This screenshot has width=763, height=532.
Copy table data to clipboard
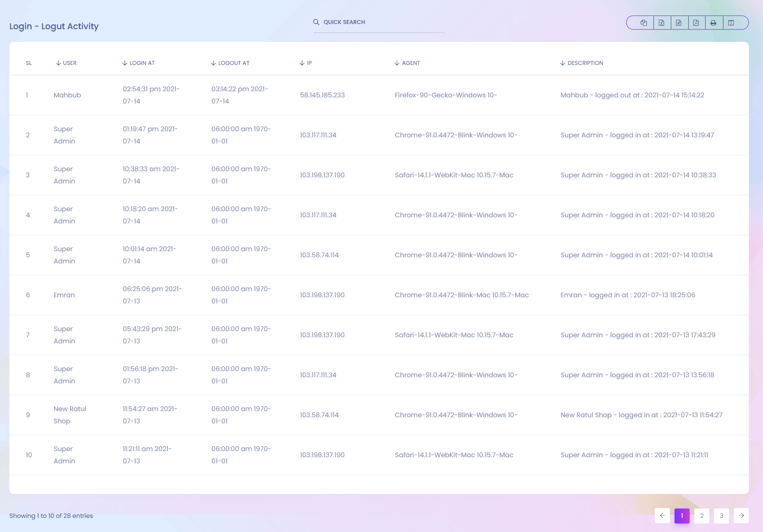click(644, 23)
